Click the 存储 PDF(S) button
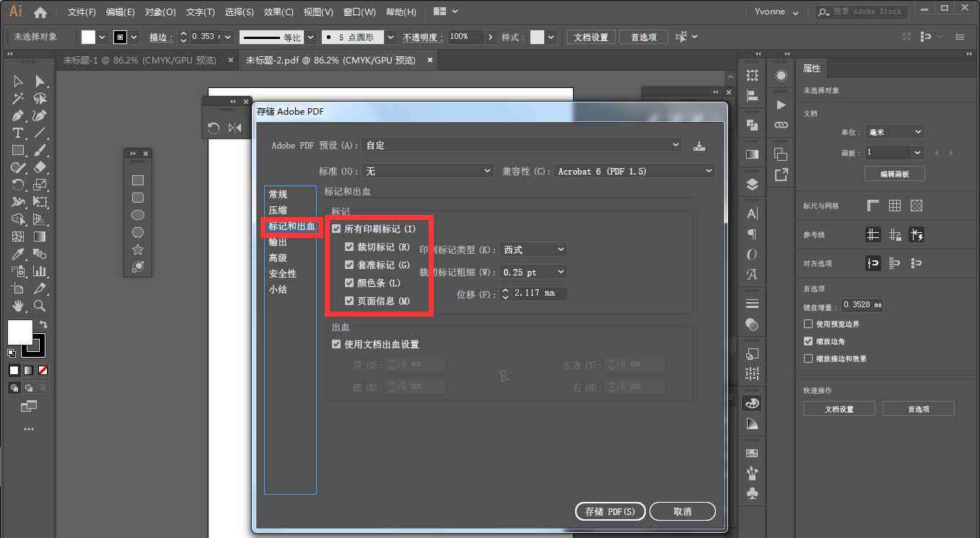 [611, 511]
